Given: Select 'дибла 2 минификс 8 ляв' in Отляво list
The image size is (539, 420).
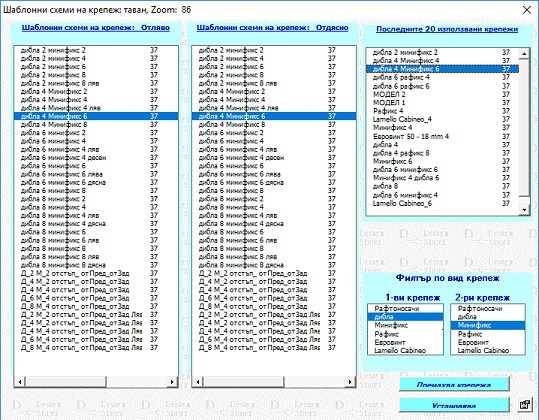Looking at the screenshot, I should (x=96, y=83).
